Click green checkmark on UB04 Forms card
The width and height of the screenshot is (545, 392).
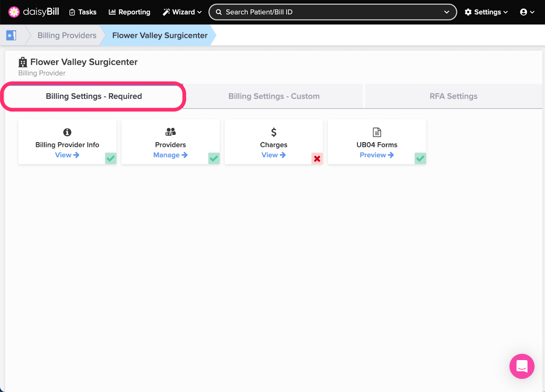(x=420, y=158)
